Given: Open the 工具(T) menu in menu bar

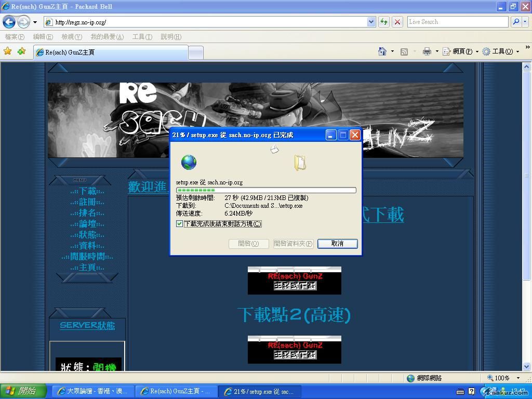Looking at the screenshot, I should [142, 37].
